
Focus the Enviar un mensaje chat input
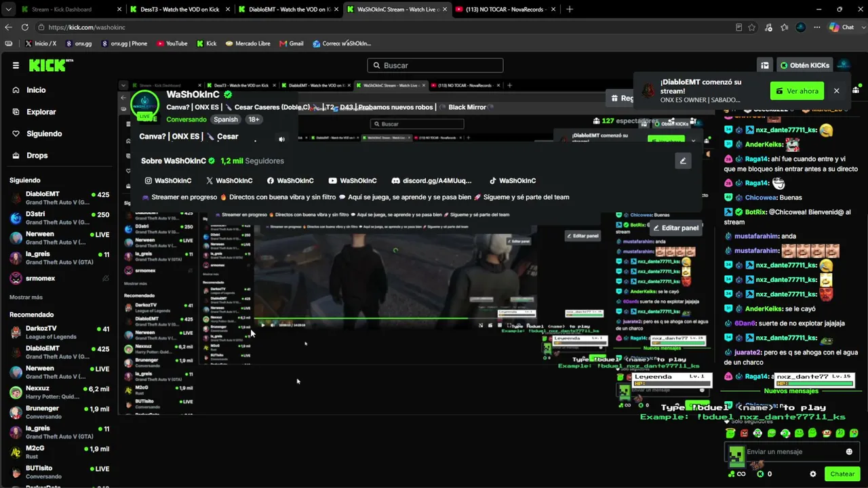point(793,452)
